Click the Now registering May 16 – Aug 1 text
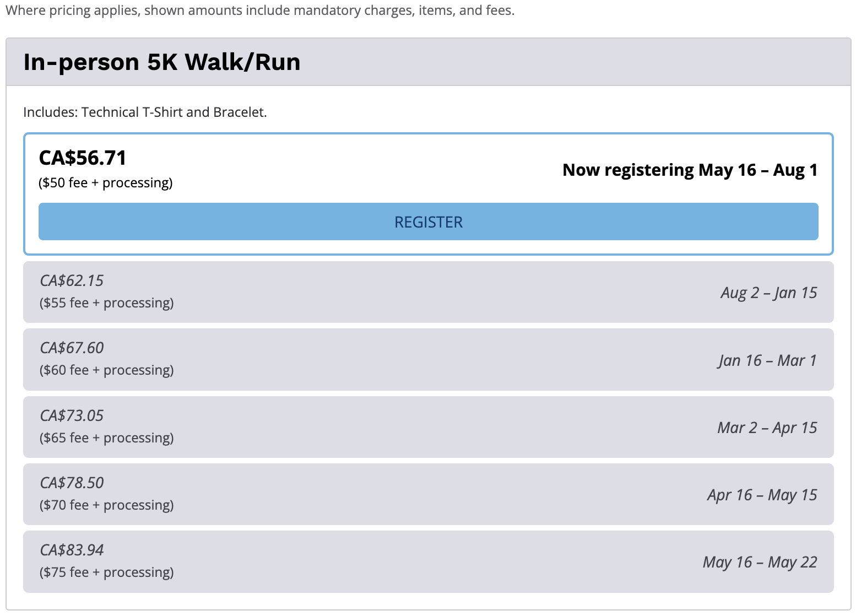Viewport: 856px width, 616px height. coord(690,170)
